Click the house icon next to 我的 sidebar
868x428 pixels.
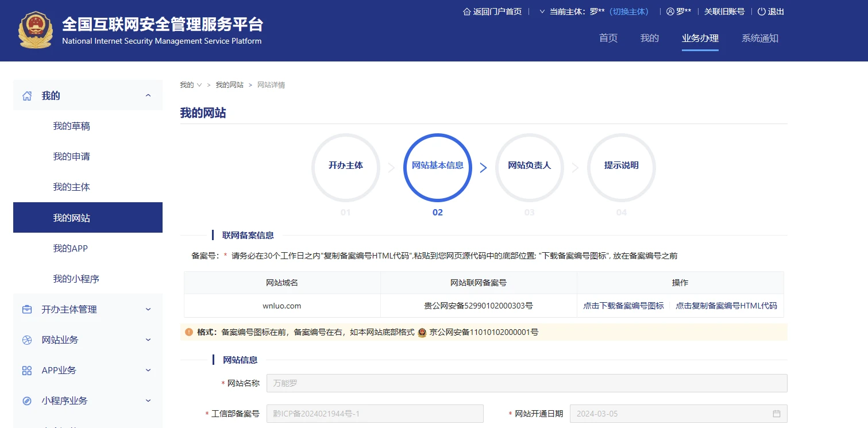(x=27, y=96)
